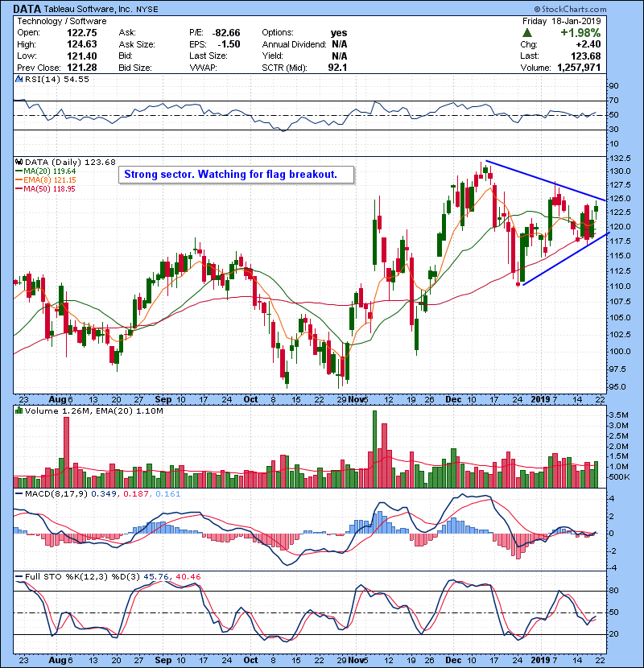Image resolution: width=644 pixels, height=668 pixels.
Task: Click the DATA (Daily) 123.68 chart label
Action: tap(70, 162)
